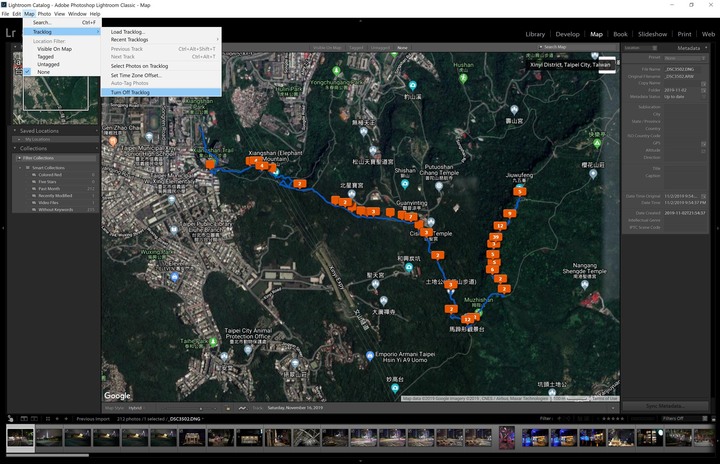The height and width of the screenshot is (464, 720).
Task: Select Visible On Map location filter
Action: coord(54,49)
